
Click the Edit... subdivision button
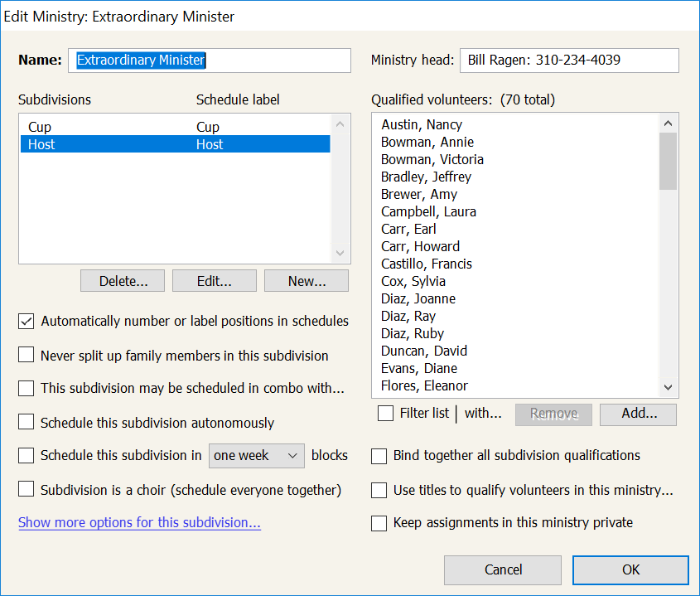(214, 281)
